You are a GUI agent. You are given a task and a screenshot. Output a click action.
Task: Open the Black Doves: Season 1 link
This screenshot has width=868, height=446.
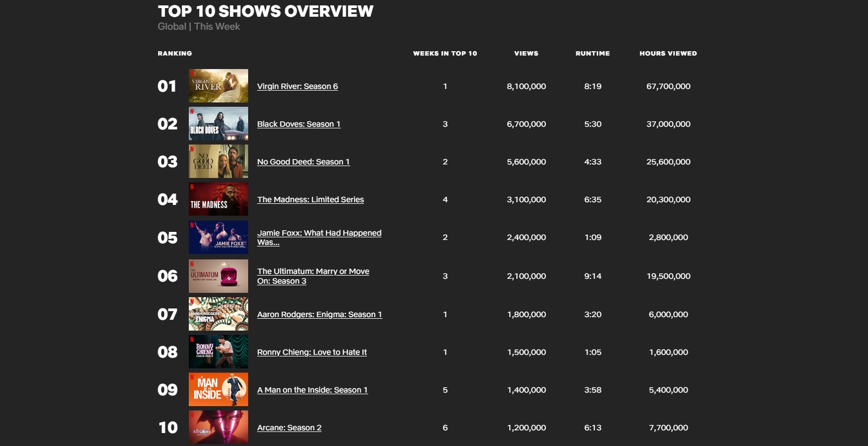299,124
